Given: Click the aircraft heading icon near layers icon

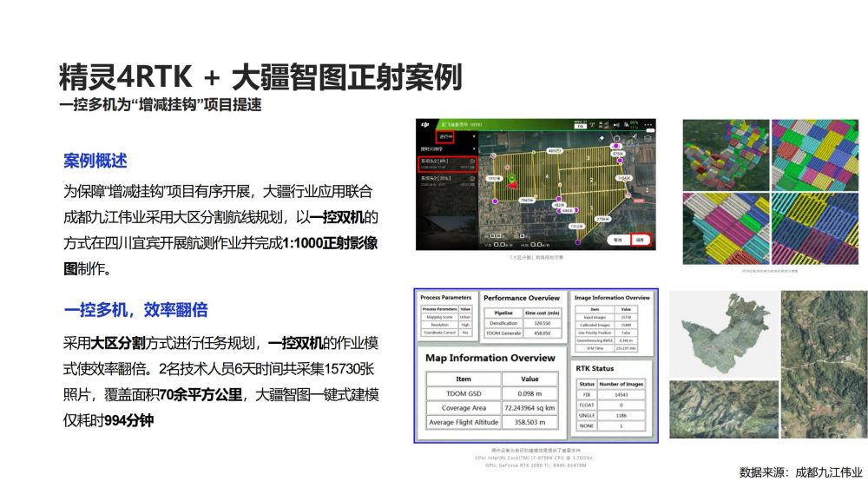Looking at the screenshot, I should [635, 136].
